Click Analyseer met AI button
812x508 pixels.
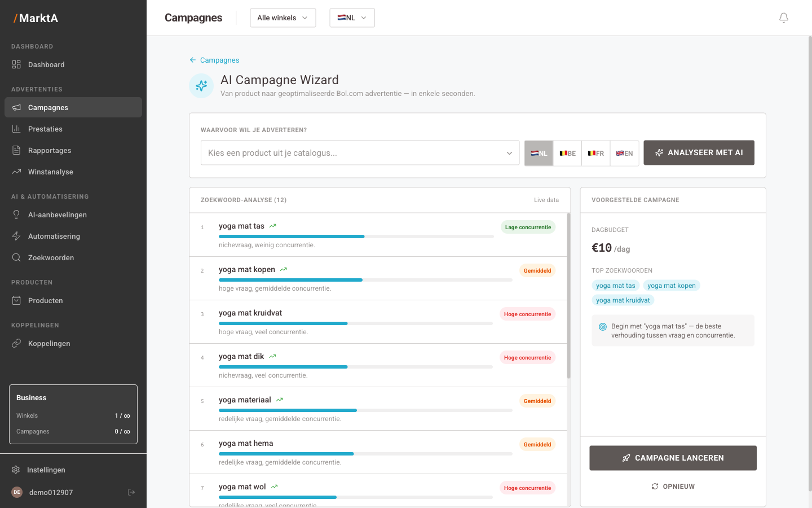tap(699, 152)
